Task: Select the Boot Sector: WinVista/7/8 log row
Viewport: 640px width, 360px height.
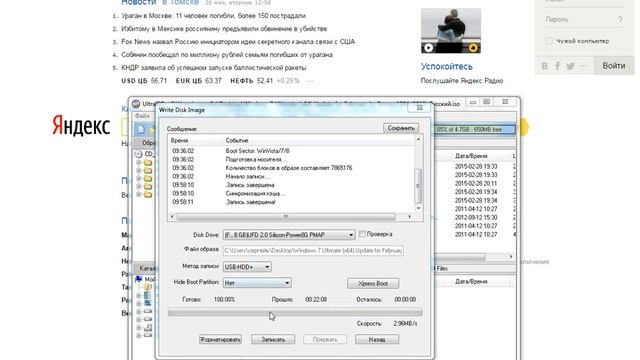Action: coord(292,151)
